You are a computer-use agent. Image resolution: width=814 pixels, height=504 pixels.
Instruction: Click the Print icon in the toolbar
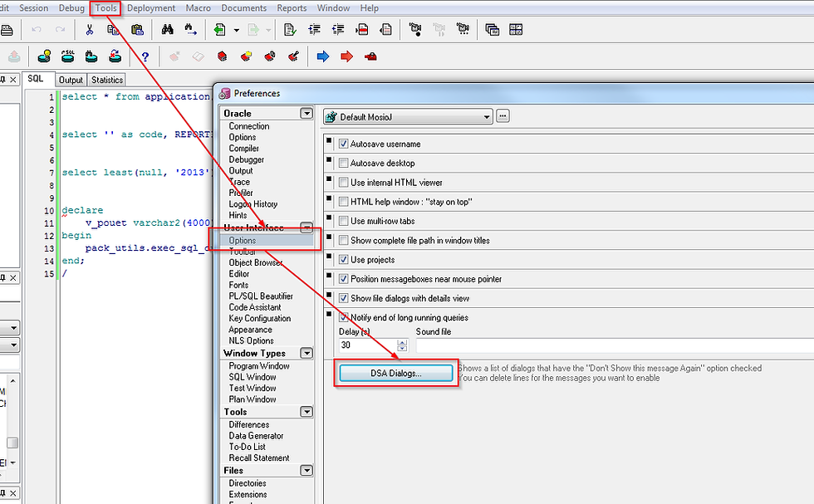(x=7, y=30)
